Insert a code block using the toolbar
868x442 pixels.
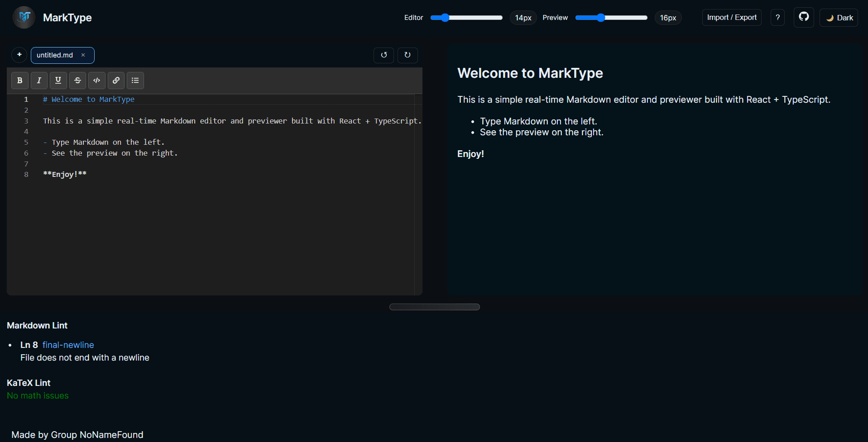click(x=96, y=80)
